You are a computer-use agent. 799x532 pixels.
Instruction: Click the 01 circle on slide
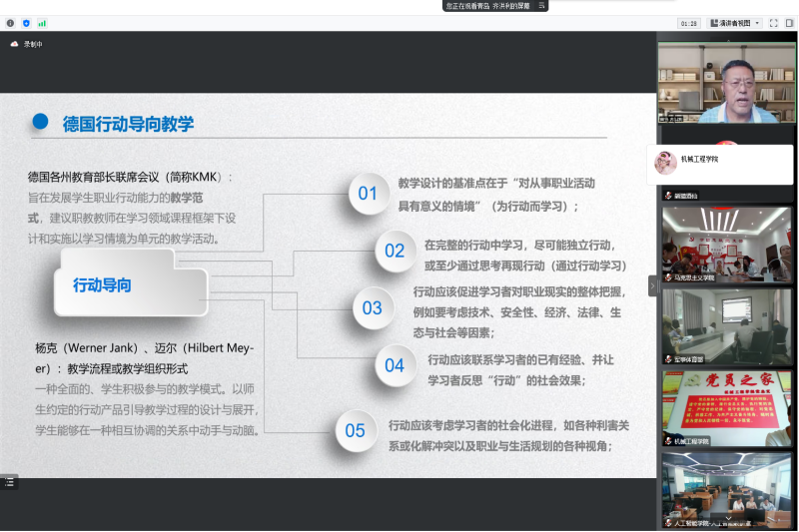click(368, 194)
